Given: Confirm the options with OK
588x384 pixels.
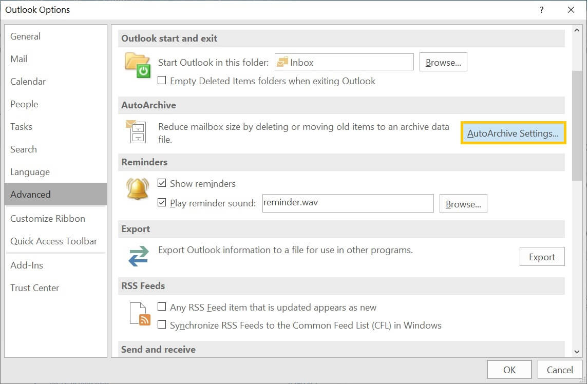Looking at the screenshot, I should click(x=509, y=370).
